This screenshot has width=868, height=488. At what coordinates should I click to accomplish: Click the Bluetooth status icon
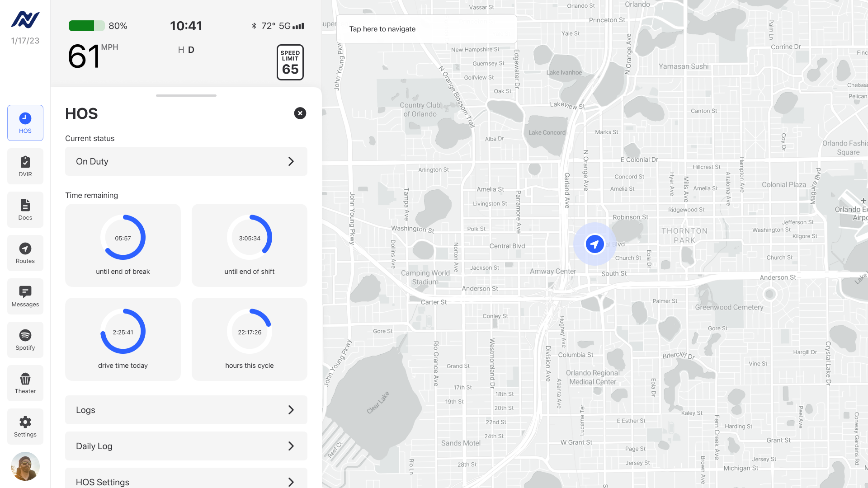pos(254,26)
